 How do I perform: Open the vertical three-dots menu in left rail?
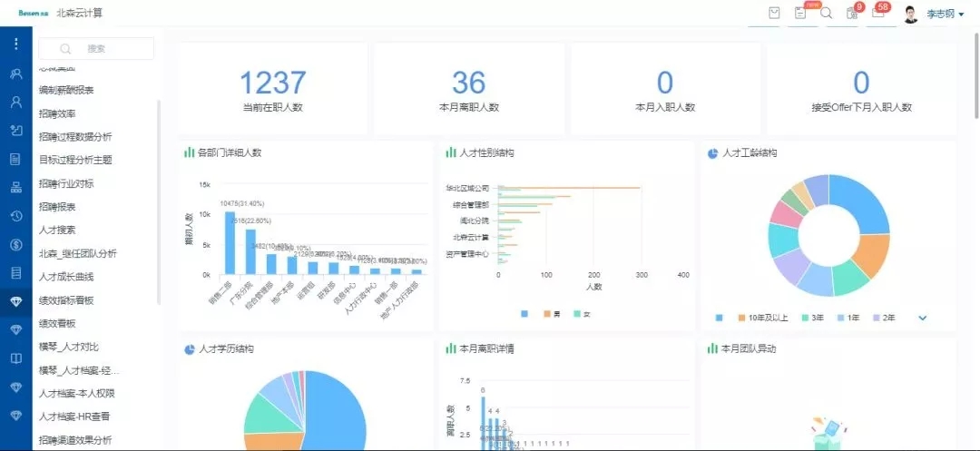point(16,44)
